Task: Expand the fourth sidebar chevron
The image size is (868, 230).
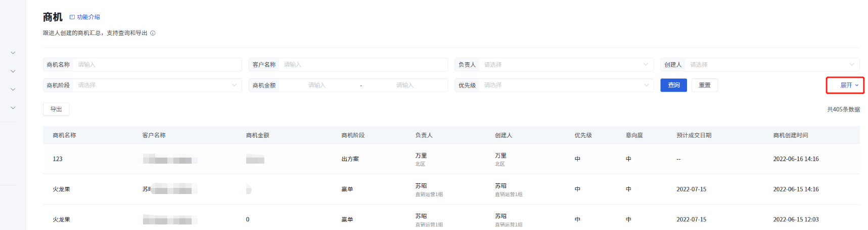Action: click(13, 108)
